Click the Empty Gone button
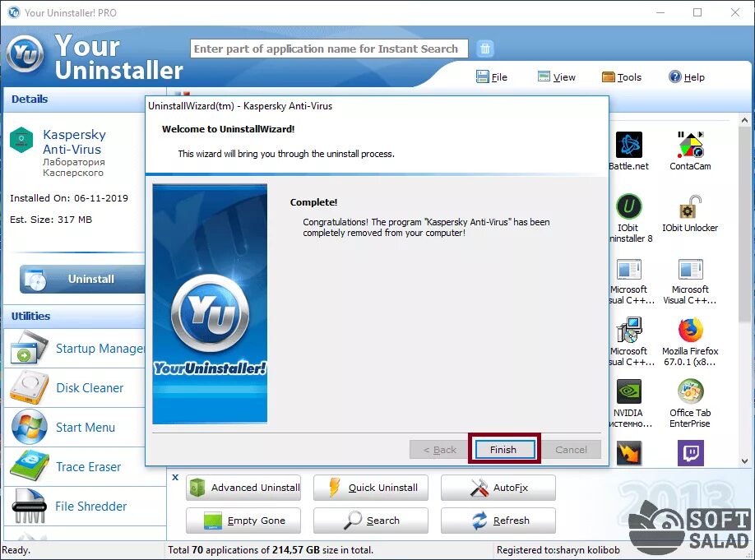This screenshot has height=560, width=755. tap(243, 521)
